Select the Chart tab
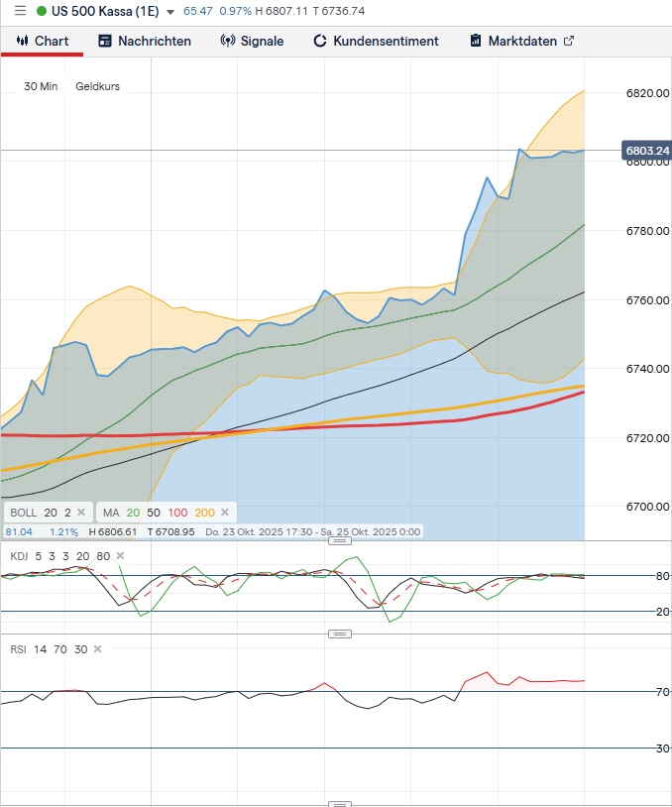The width and height of the screenshot is (672, 807). 43,42
